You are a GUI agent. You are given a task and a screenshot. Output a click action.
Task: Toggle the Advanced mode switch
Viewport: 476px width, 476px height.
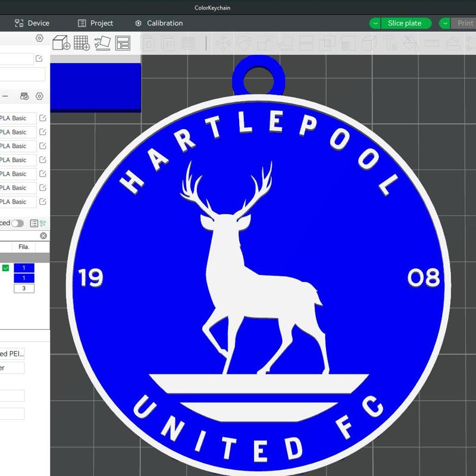pyautogui.click(x=17, y=223)
